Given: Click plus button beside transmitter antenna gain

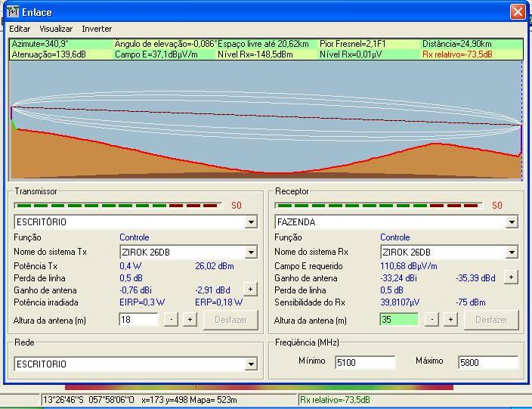Looking at the screenshot, I should (x=250, y=290).
